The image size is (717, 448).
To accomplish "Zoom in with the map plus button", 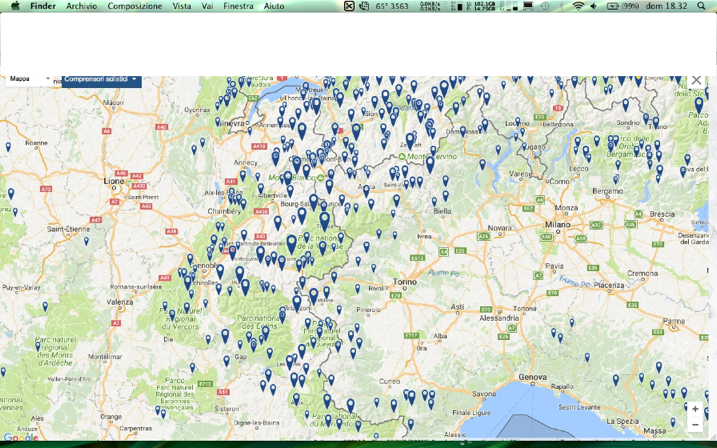I will [x=695, y=409].
